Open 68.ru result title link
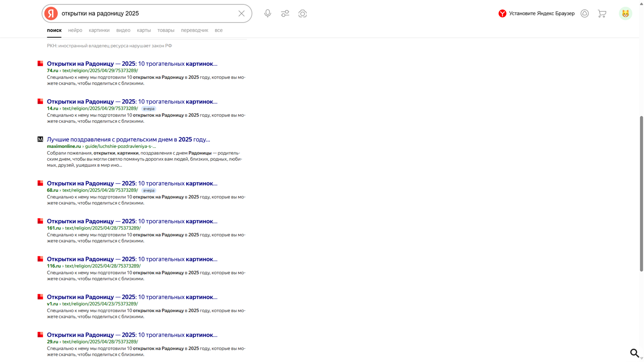This screenshot has height=362, width=644. coord(132,184)
